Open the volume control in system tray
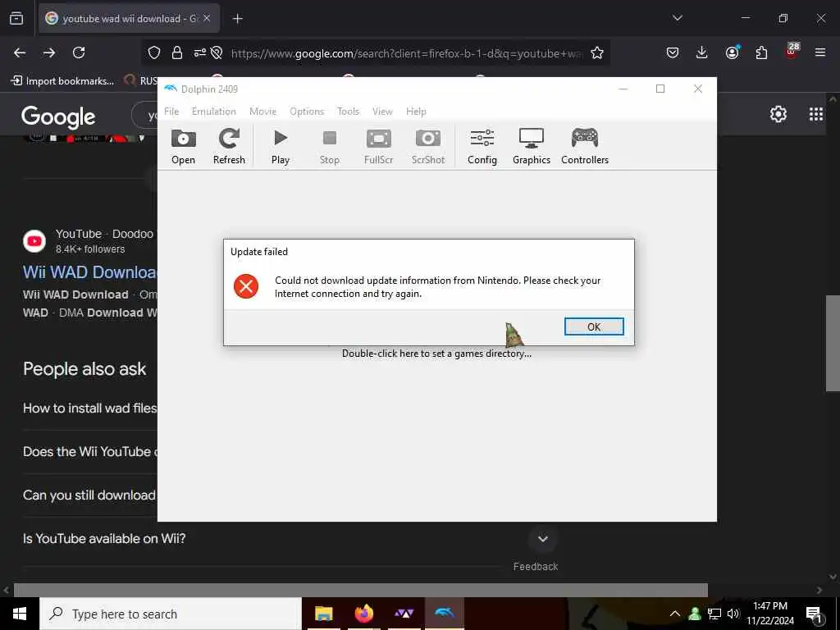 point(733,614)
